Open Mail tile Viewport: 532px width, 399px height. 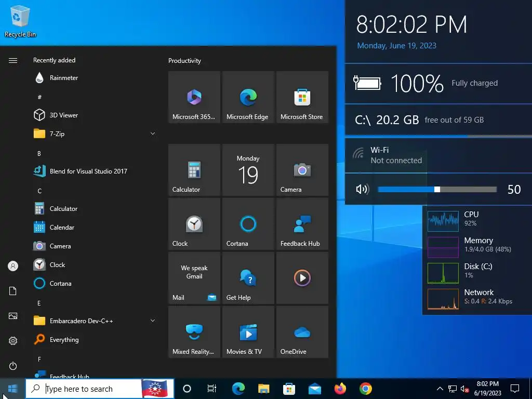tap(194, 278)
